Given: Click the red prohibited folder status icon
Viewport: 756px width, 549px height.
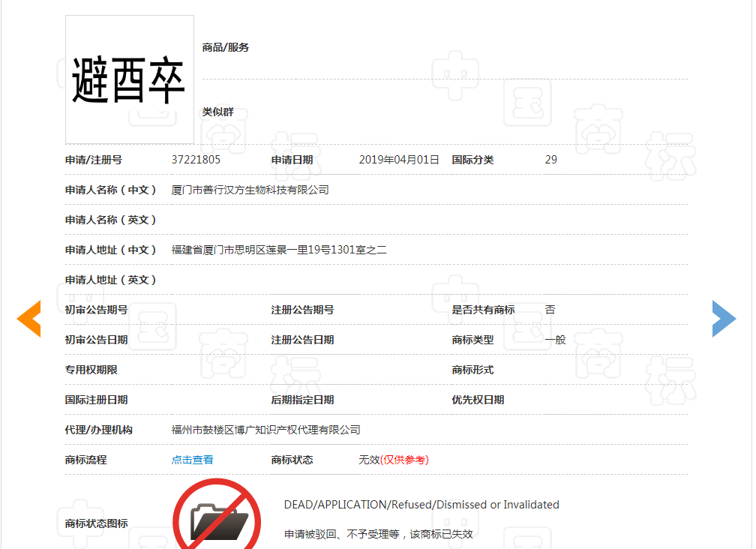Looking at the screenshot, I should [217, 516].
